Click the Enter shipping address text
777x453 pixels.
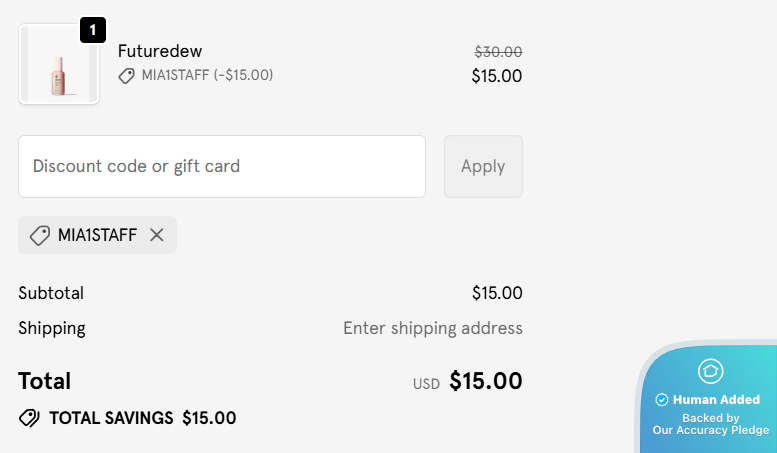coord(432,328)
